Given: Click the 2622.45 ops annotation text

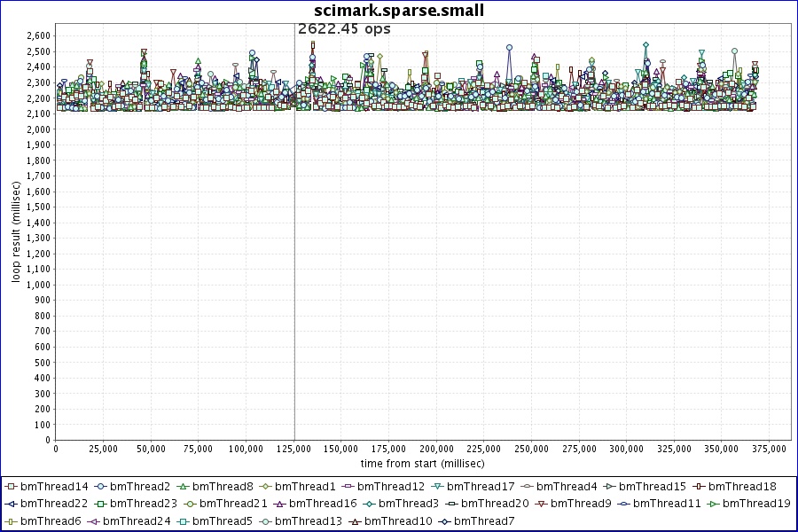Looking at the screenshot, I should (x=344, y=28).
